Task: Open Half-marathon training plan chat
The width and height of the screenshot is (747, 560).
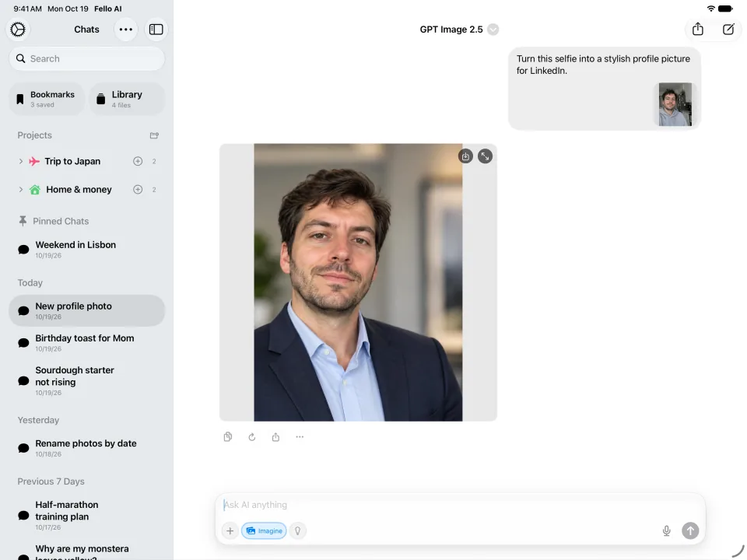Action: tap(86, 515)
